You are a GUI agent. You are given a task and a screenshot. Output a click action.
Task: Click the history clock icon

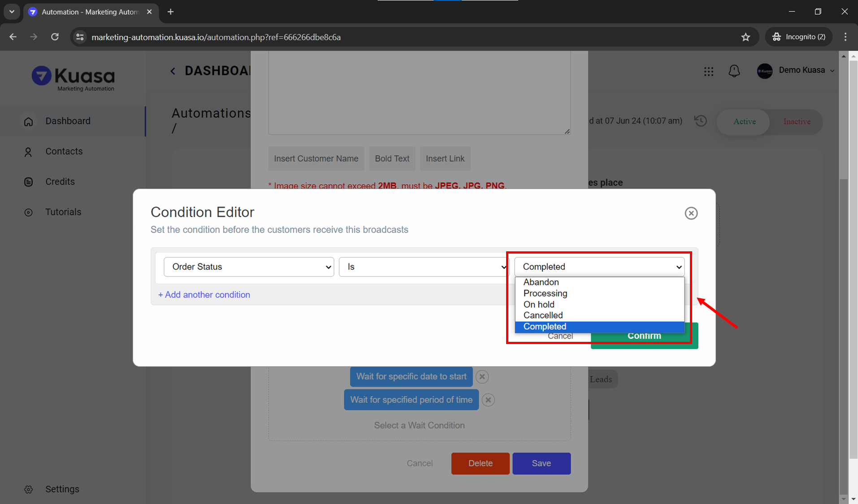[x=701, y=121]
